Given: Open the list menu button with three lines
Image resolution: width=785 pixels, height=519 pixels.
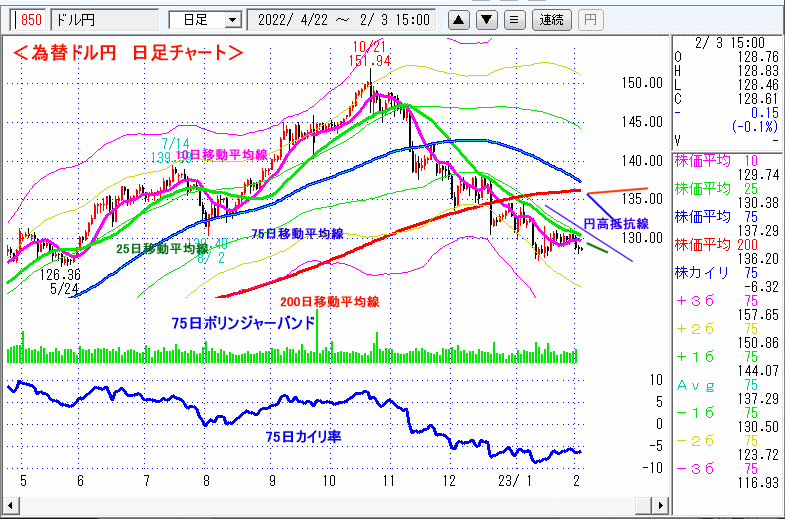Looking at the screenshot, I should (514, 20).
